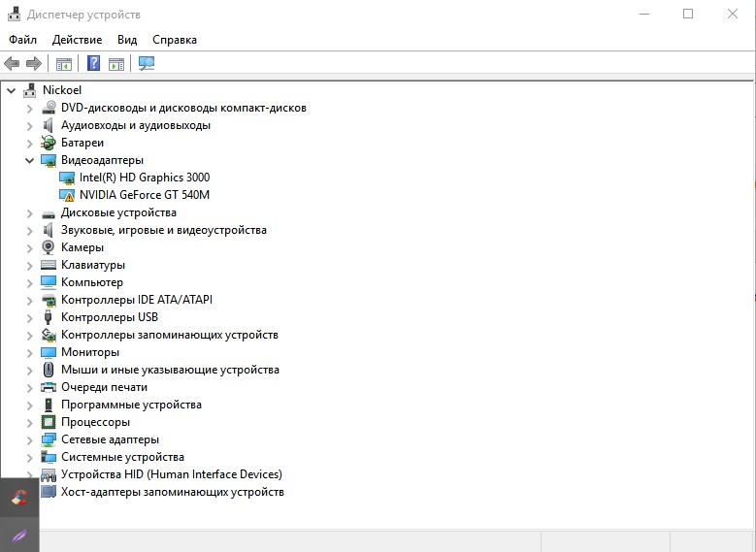756x552 pixels.
Task: Click the display adapter icon beside Видеоадаптеры
Action: [x=49, y=160]
